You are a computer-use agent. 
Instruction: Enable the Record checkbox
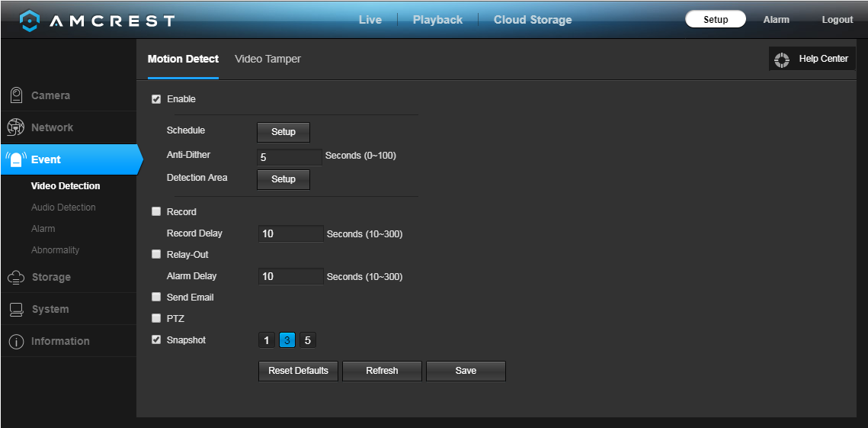click(x=156, y=212)
